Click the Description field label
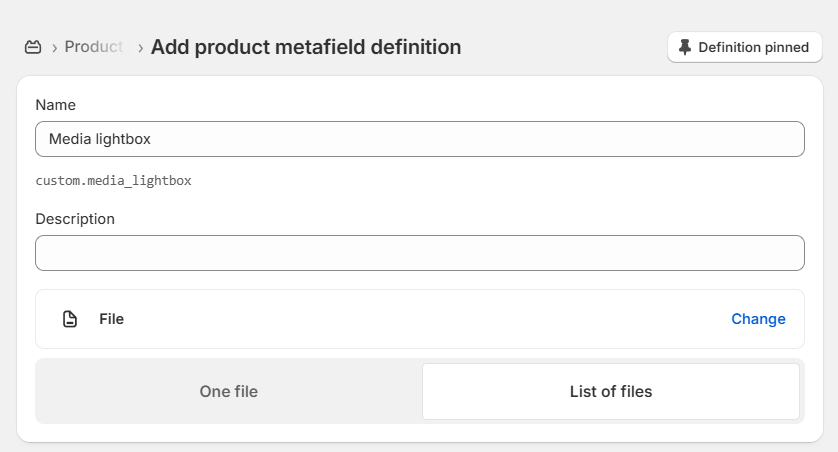The width and height of the screenshot is (838, 452). click(x=75, y=219)
